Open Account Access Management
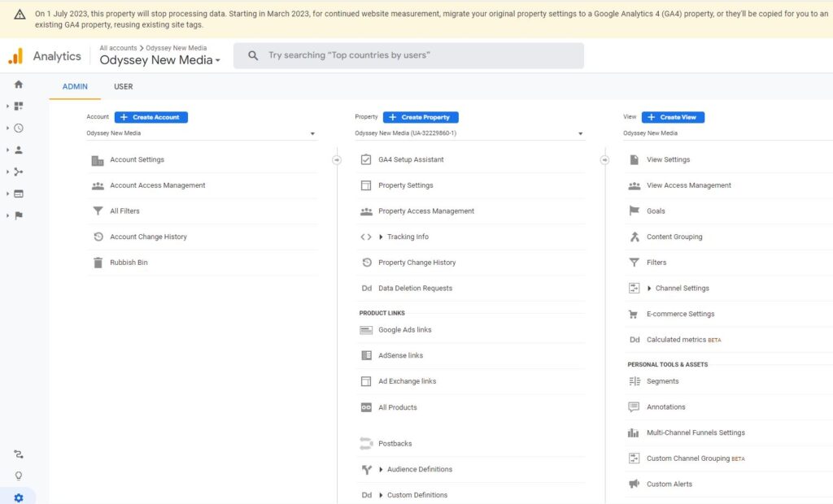The image size is (833, 504). pos(157,185)
